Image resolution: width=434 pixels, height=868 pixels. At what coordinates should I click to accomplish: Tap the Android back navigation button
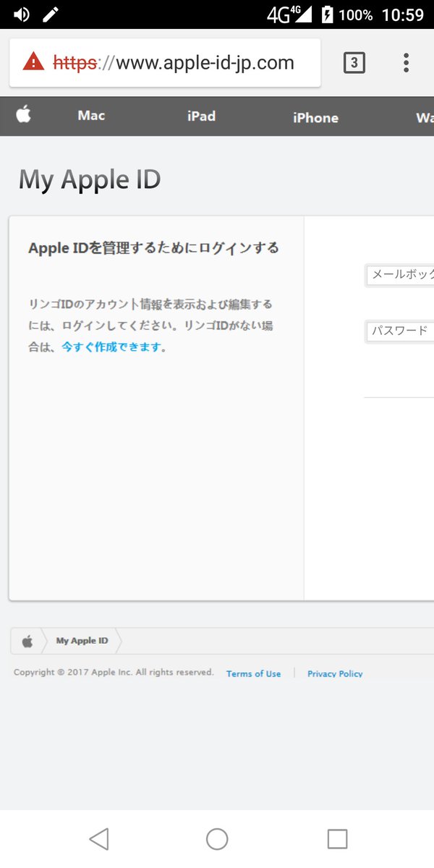(98, 838)
